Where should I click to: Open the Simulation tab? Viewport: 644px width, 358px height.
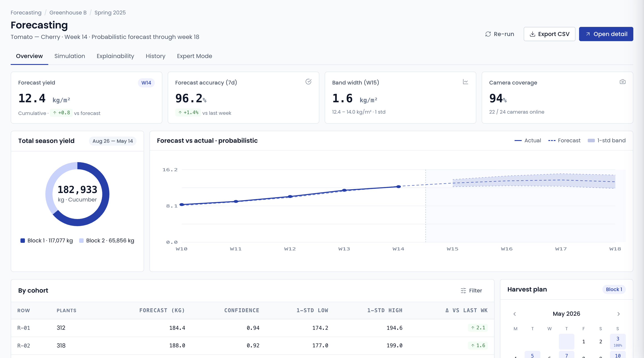pyautogui.click(x=70, y=56)
